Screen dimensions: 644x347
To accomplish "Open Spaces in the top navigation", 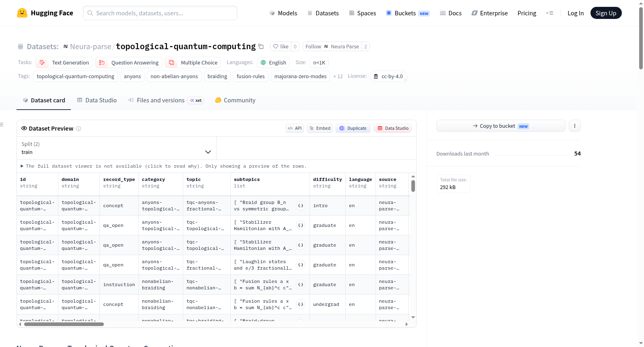I will click(363, 13).
